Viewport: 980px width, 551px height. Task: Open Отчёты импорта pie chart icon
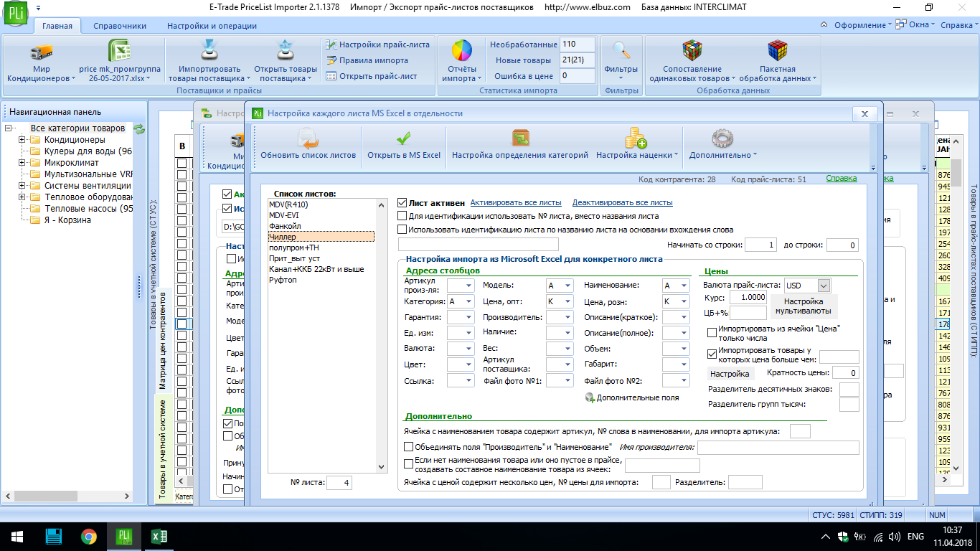pos(461,51)
